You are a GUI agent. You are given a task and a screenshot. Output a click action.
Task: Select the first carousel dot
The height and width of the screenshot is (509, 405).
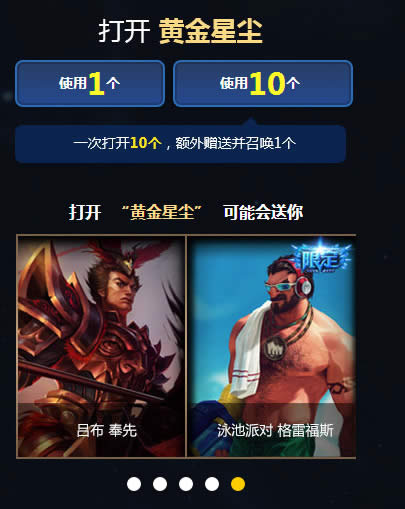click(134, 484)
